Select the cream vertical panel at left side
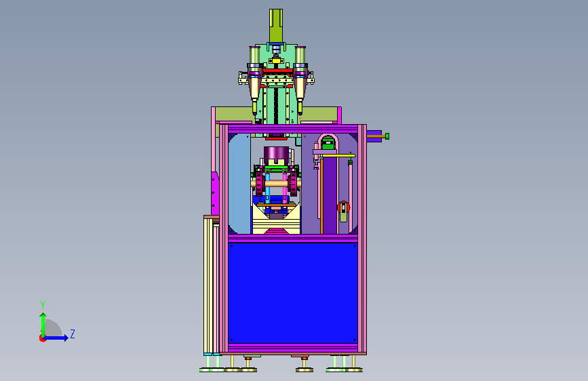This screenshot has height=381, width=588. coord(208,286)
